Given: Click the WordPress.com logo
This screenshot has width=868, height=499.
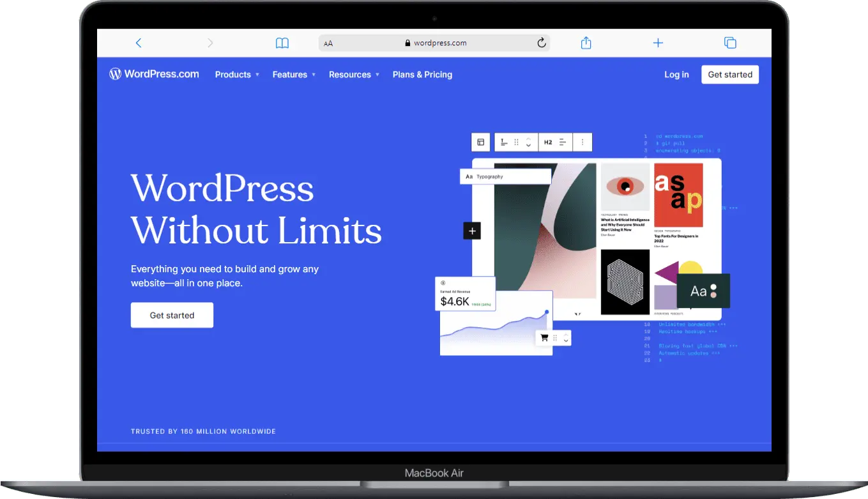Looking at the screenshot, I should pyautogui.click(x=154, y=74).
